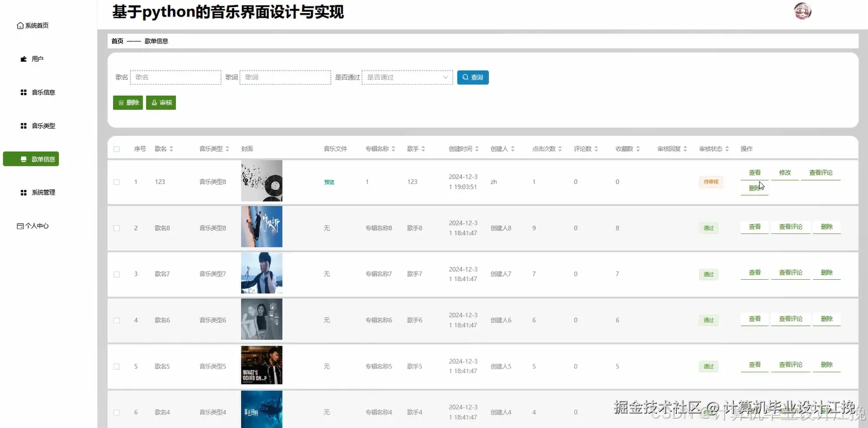Sort by 审核回复 column arrows
The image size is (868, 428).
point(686,149)
